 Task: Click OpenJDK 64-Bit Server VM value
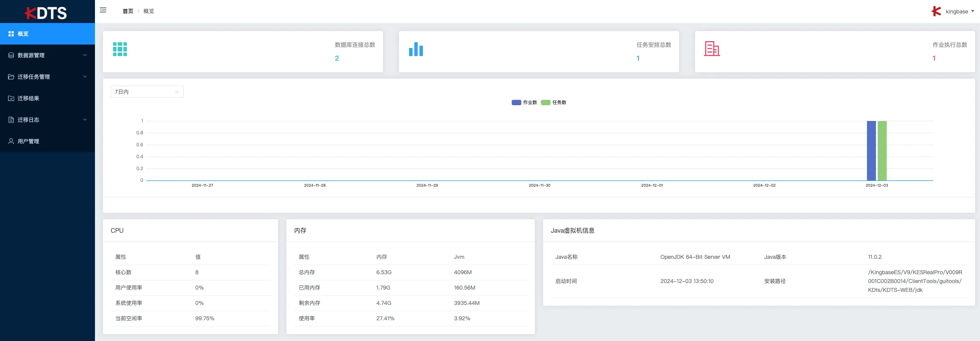pos(695,257)
